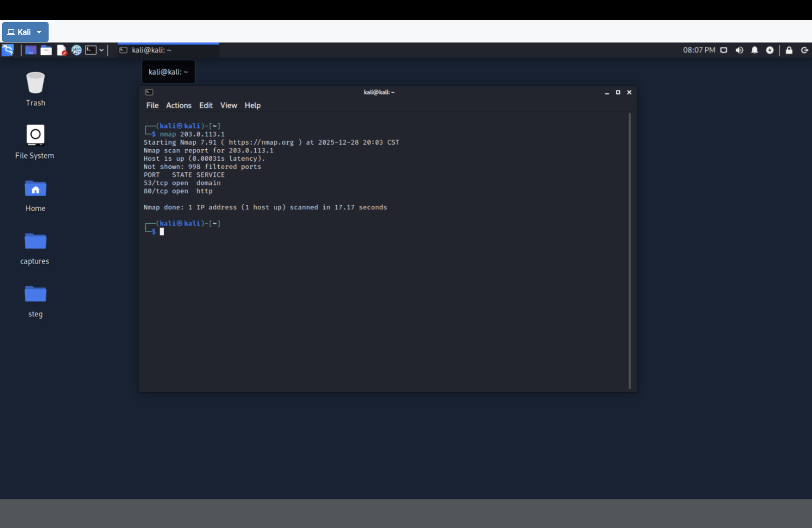This screenshot has width=812, height=528.
Task: Click the volume speaker icon in the tray
Action: [739, 50]
